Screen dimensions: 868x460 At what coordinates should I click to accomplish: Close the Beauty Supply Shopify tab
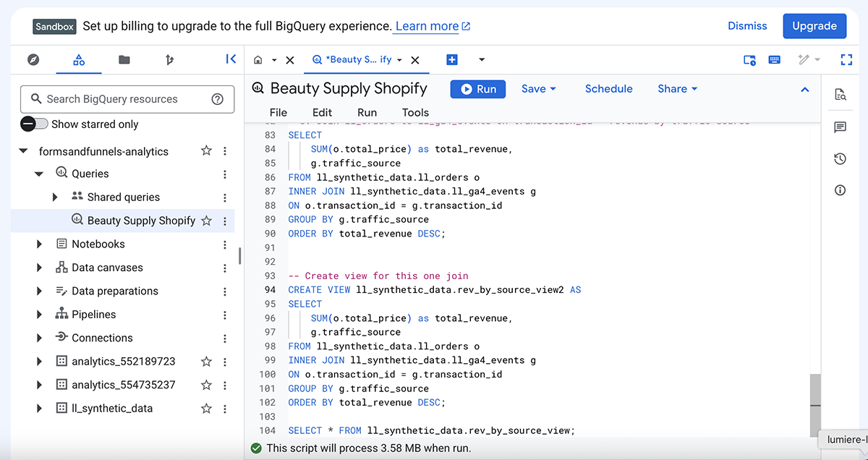415,60
